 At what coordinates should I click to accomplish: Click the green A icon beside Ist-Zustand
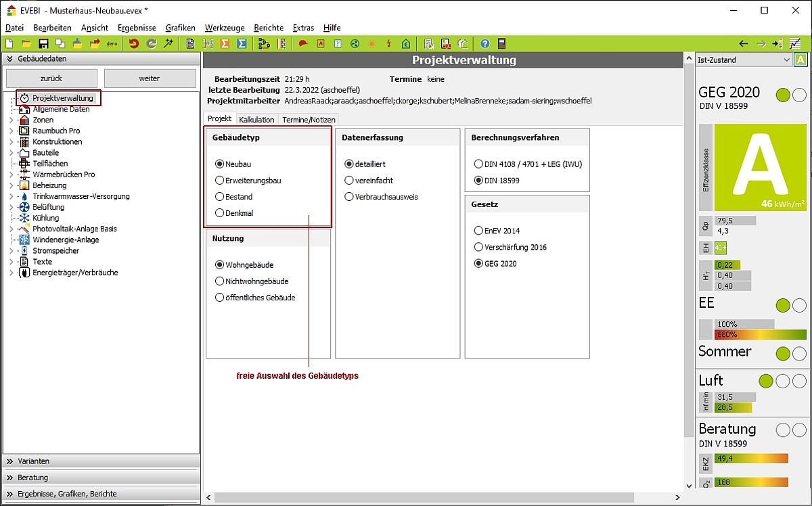coord(801,60)
